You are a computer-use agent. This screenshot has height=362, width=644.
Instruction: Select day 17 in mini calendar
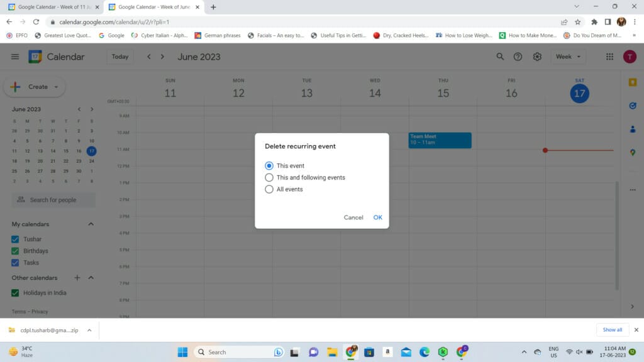pyautogui.click(x=92, y=151)
